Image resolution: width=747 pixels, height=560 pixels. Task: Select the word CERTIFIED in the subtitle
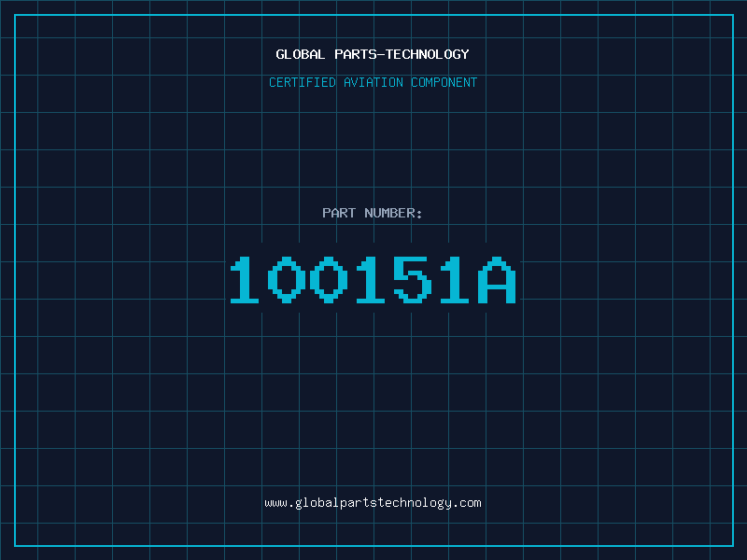click(303, 82)
